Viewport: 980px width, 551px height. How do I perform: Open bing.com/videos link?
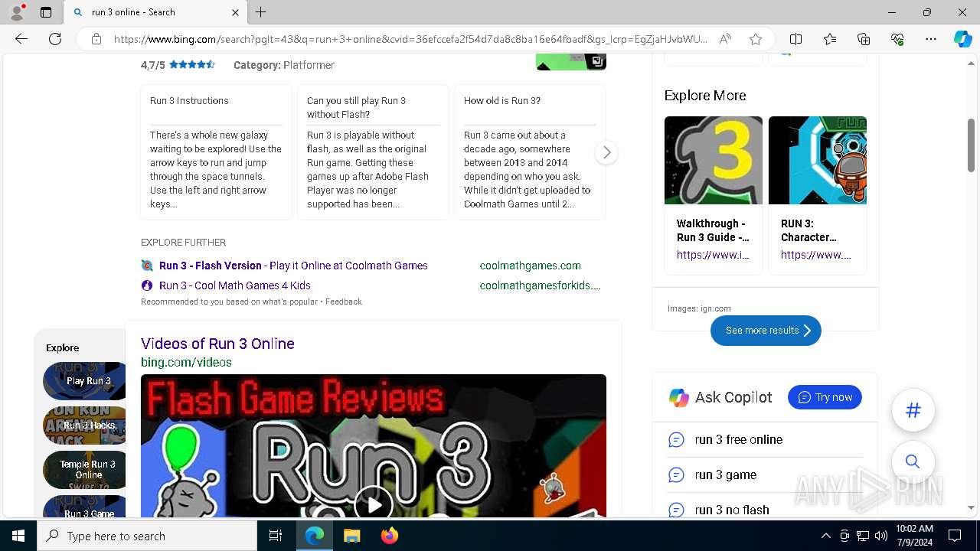(x=186, y=362)
